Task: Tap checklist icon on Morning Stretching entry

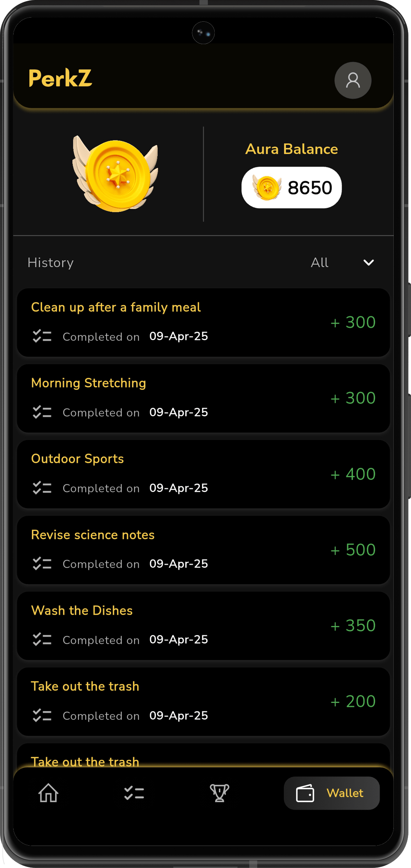Action: click(42, 412)
